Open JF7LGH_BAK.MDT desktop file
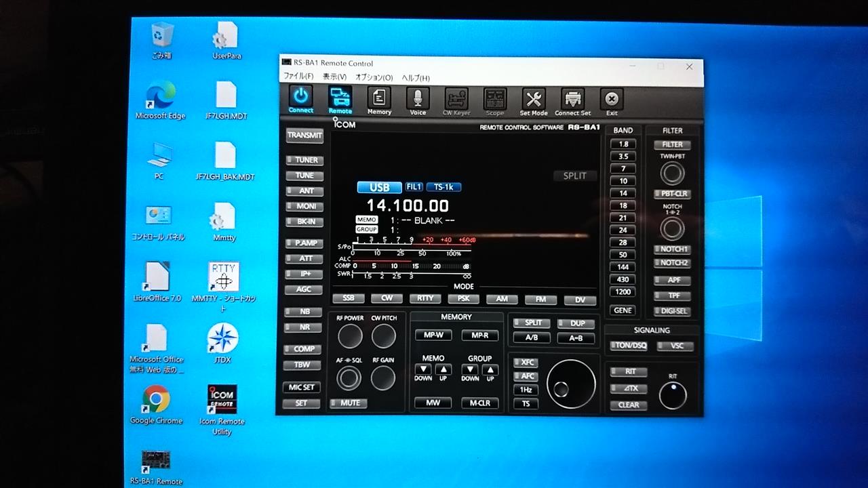The height and width of the screenshot is (488, 868). [x=225, y=161]
